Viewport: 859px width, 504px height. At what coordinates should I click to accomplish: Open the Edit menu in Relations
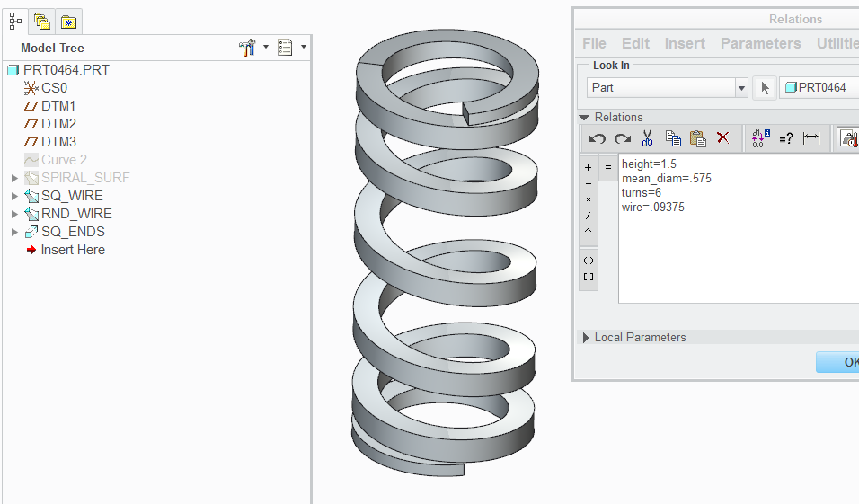(x=635, y=44)
